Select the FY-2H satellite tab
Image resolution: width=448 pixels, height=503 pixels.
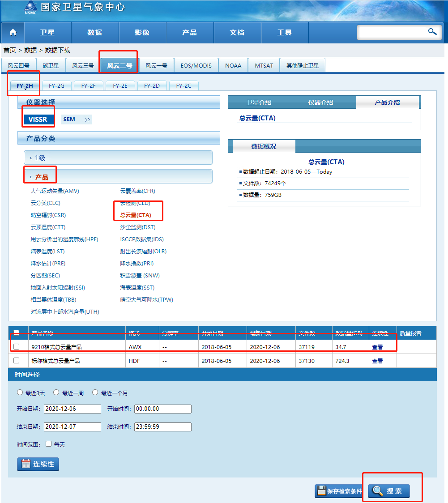coord(25,85)
